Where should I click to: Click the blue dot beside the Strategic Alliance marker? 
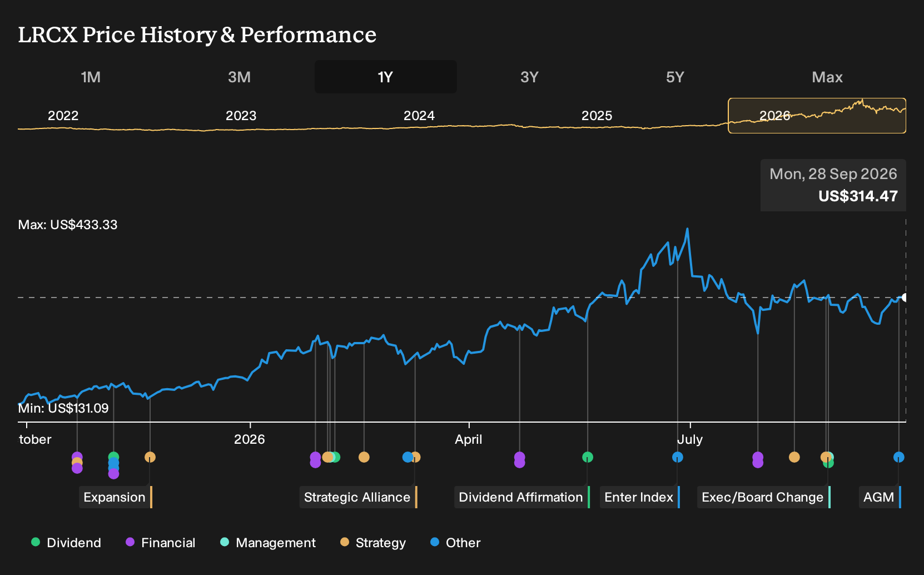click(x=408, y=457)
